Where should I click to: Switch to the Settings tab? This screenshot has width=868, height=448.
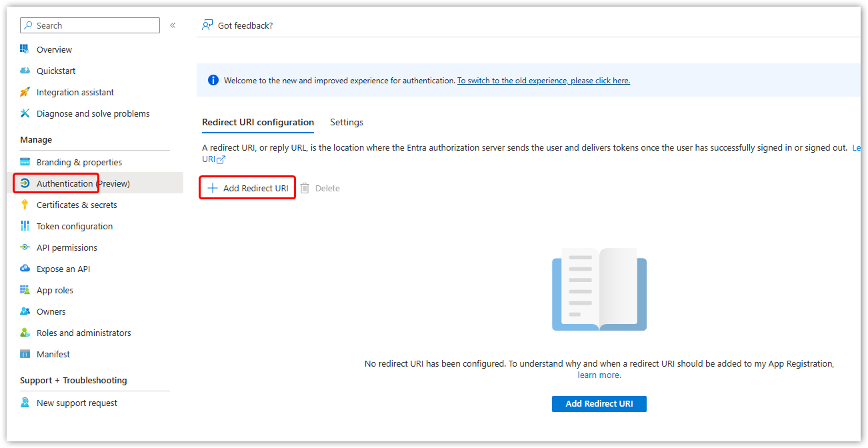pyautogui.click(x=347, y=122)
